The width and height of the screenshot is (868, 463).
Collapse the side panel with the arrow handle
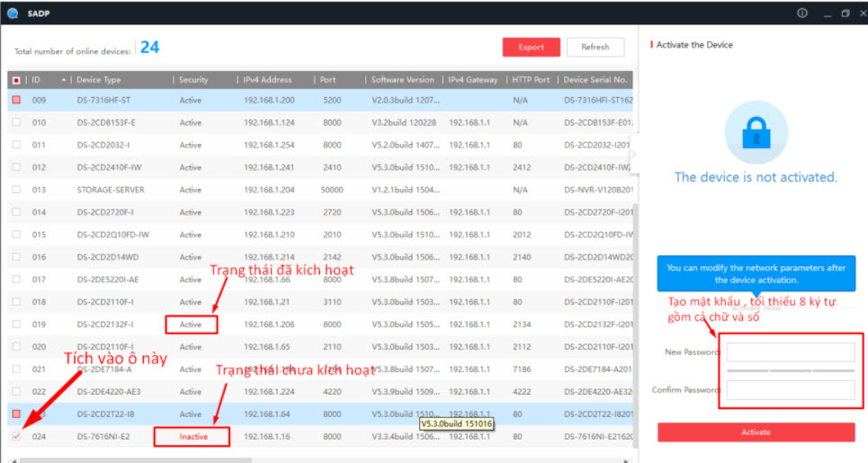click(633, 154)
